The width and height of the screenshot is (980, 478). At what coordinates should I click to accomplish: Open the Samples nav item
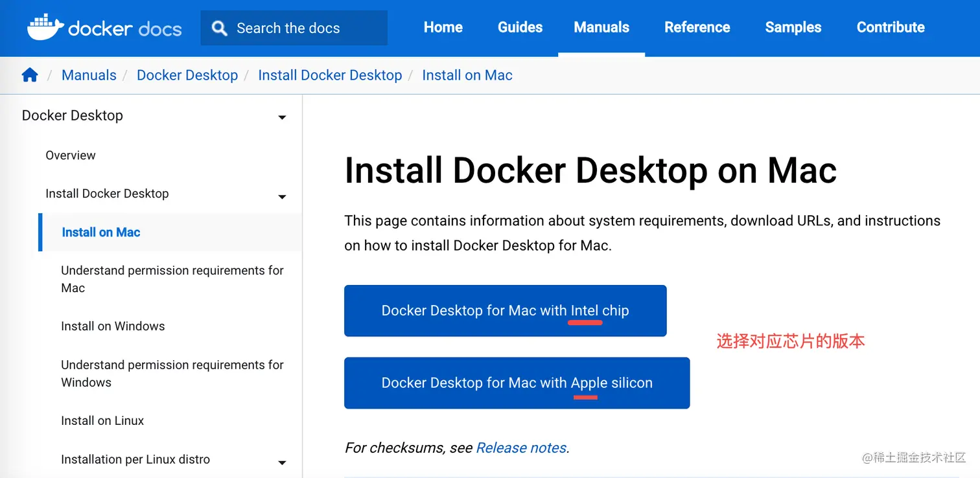[x=793, y=27]
